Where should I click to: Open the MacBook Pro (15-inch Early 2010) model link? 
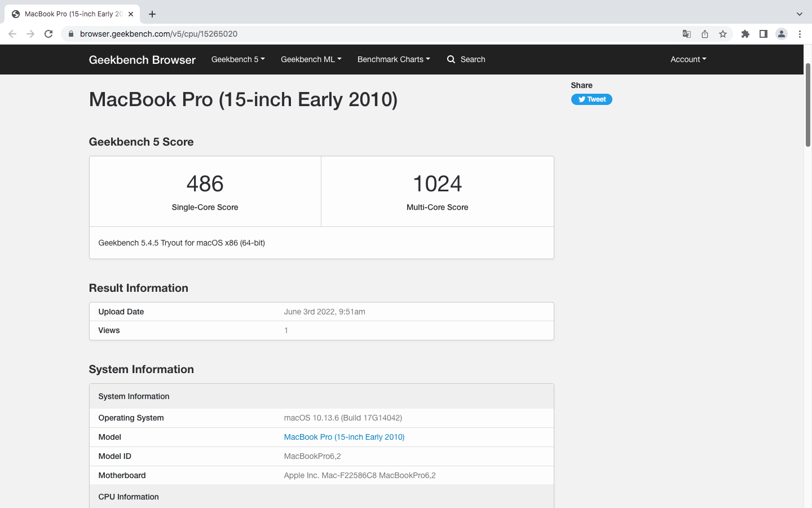[344, 437]
